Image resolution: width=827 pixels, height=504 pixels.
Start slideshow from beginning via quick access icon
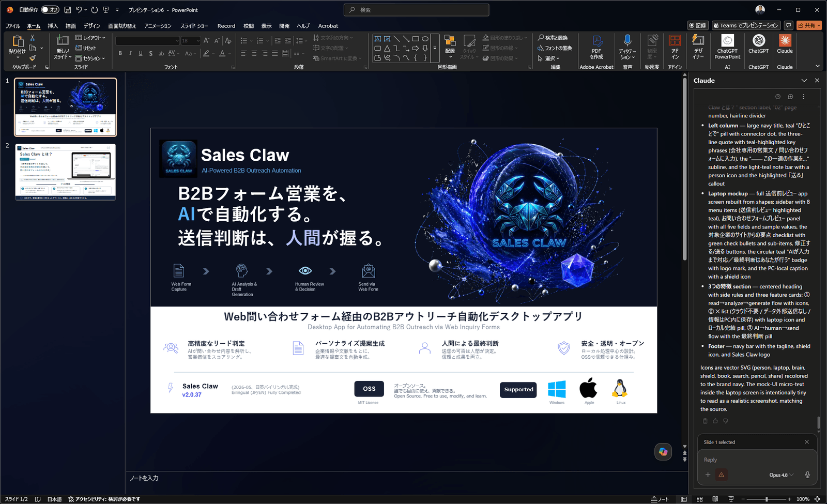pyautogui.click(x=106, y=10)
